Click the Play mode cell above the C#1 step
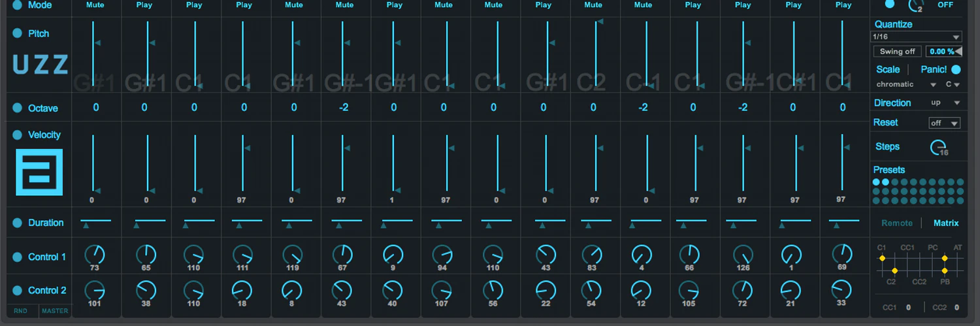The width and height of the screenshot is (980, 326). [x=794, y=5]
